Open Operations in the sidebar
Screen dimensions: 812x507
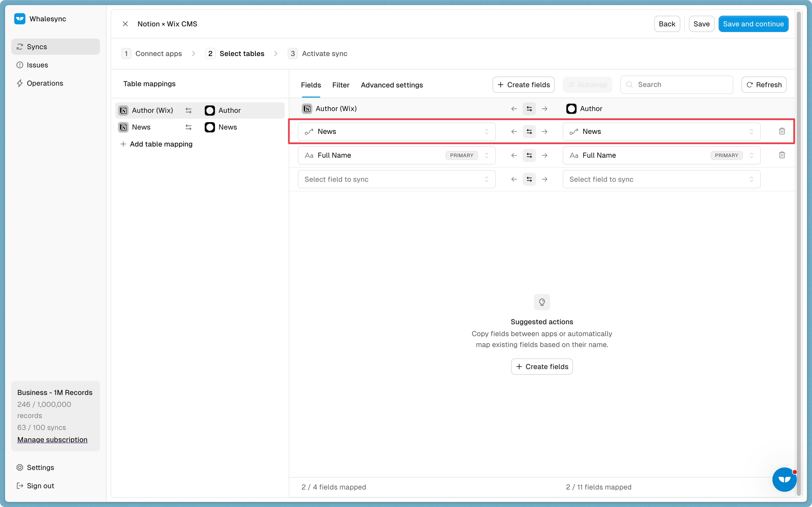click(x=45, y=83)
